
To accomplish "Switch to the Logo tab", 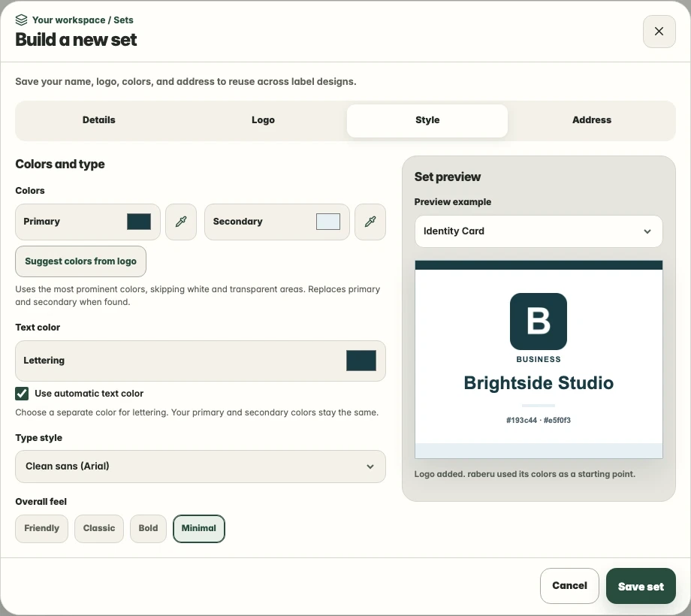I will pos(263,120).
